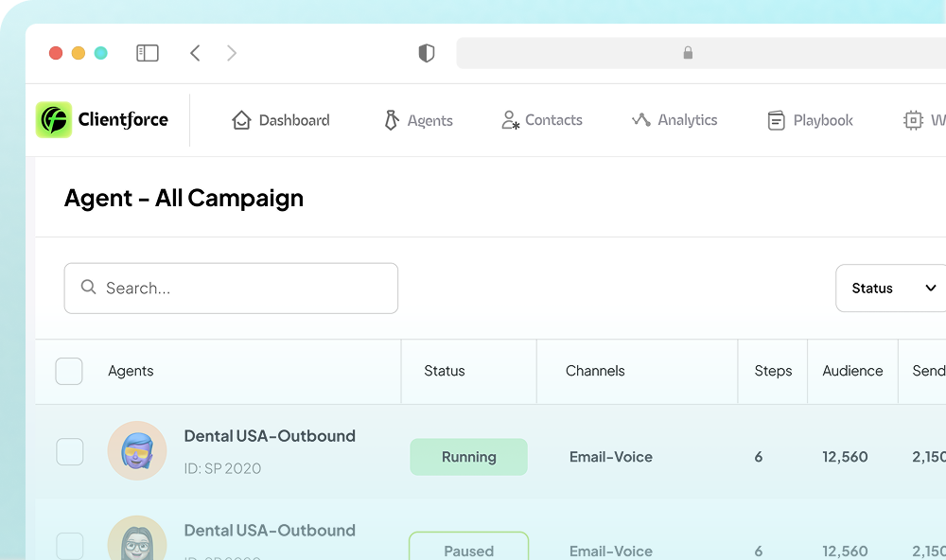The image size is (946, 560).
Task: Check the first Dental USA-Outbound row checkbox
Action: (70, 452)
